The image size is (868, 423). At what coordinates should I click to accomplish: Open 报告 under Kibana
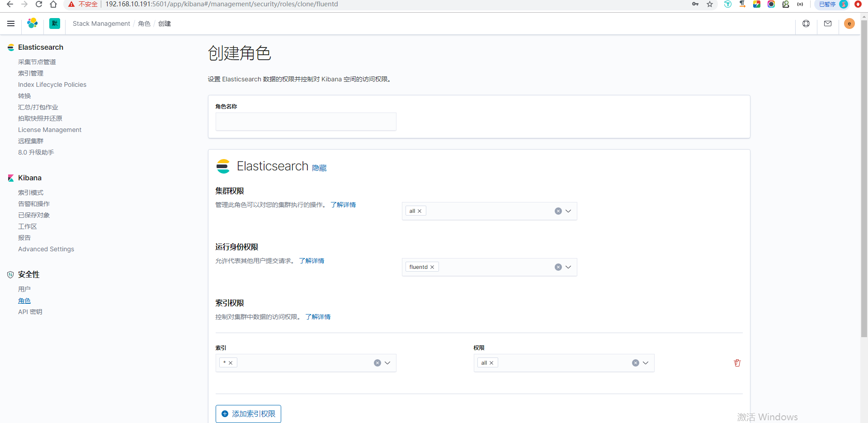click(24, 238)
